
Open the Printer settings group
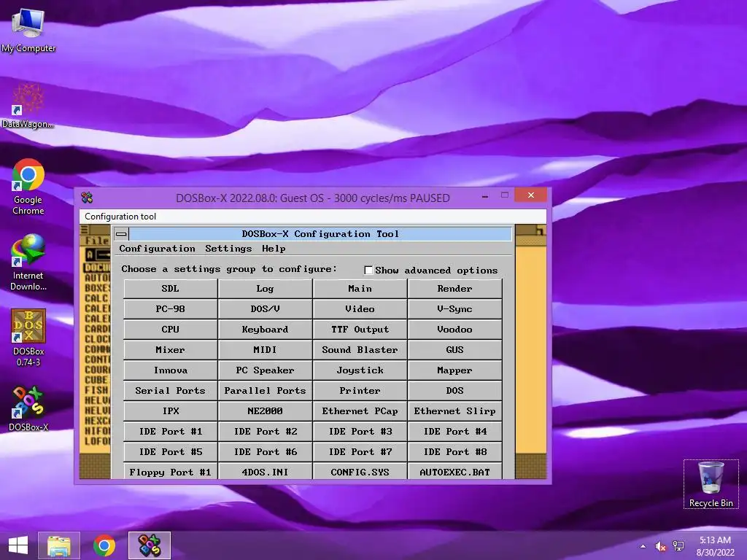tap(360, 391)
